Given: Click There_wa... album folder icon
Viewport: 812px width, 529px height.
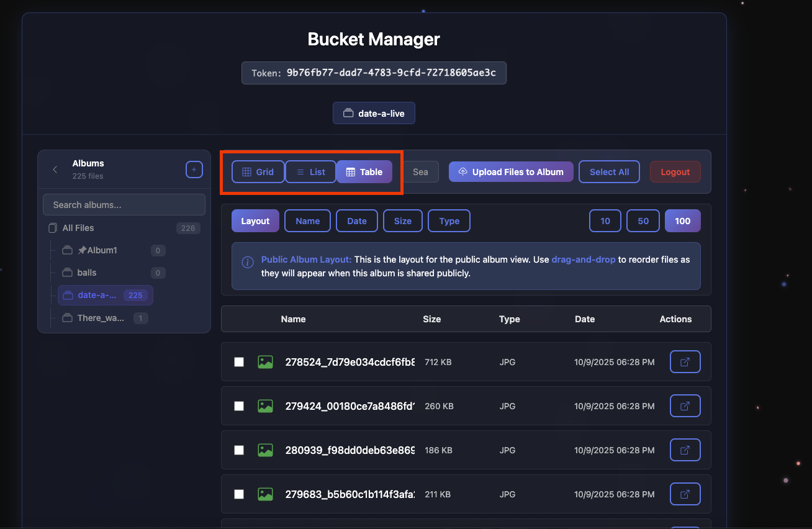Looking at the screenshot, I should 68,318.
